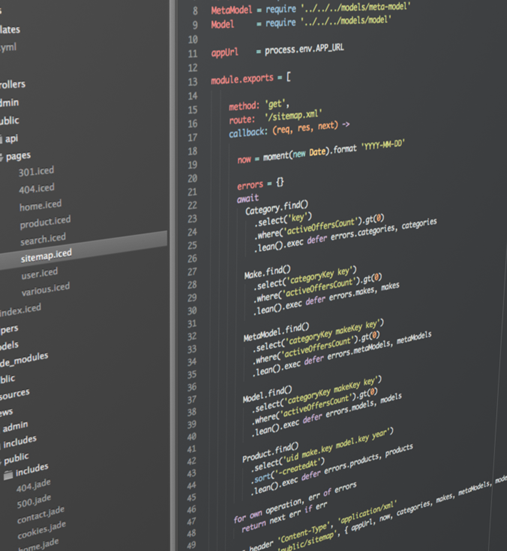Open various.iced file
Image resolution: width=507 pixels, height=551 pixels.
[x=46, y=289]
